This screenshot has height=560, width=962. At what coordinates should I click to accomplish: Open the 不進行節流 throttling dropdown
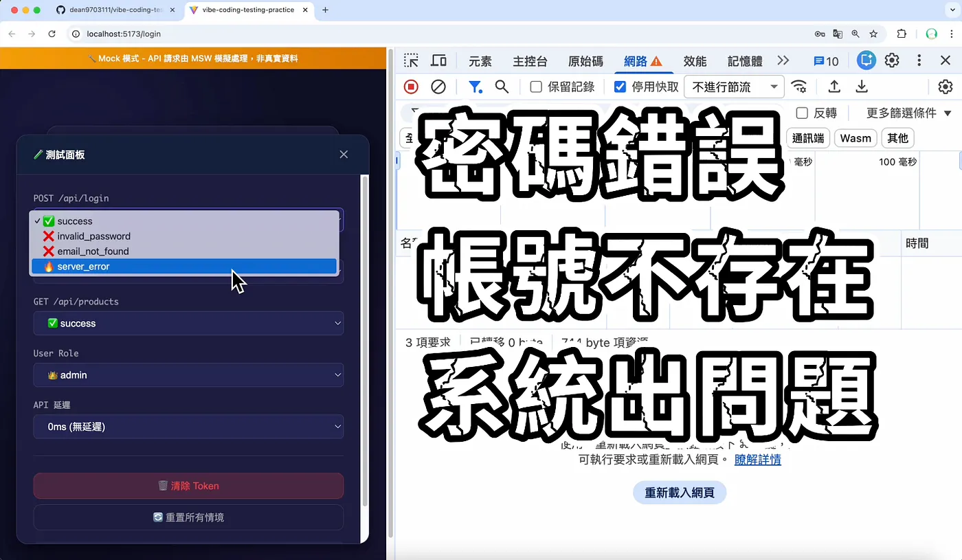pyautogui.click(x=735, y=87)
